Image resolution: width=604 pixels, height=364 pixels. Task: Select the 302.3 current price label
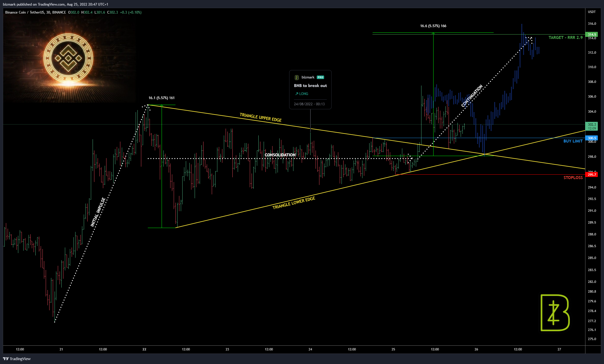coord(592,126)
